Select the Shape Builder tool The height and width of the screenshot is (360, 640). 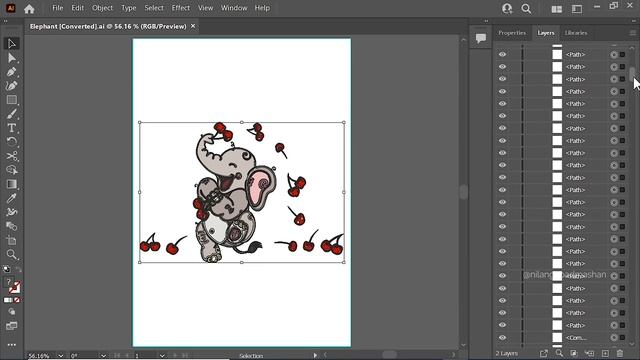click(x=12, y=170)
